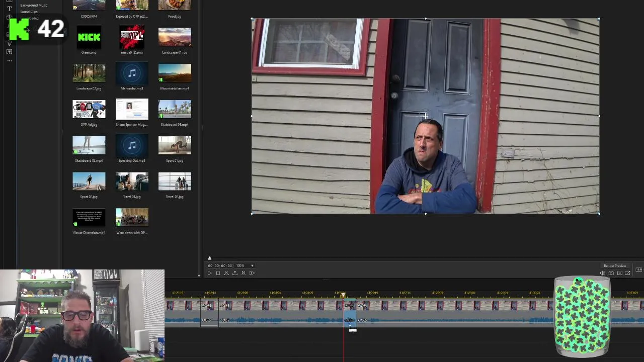Click the right-middle preview resize handle

[599, 116]
